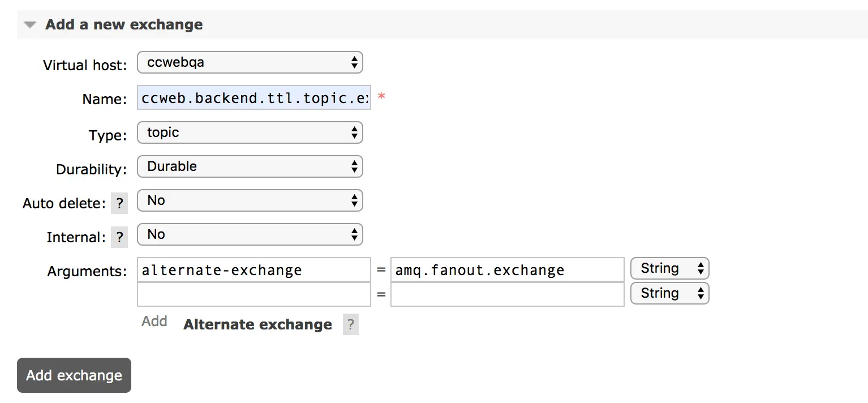Viewport: 868px width, 403px height.
Task: Click the amq.fanout.exchange argument value field
Action: [x=507, y=270]
